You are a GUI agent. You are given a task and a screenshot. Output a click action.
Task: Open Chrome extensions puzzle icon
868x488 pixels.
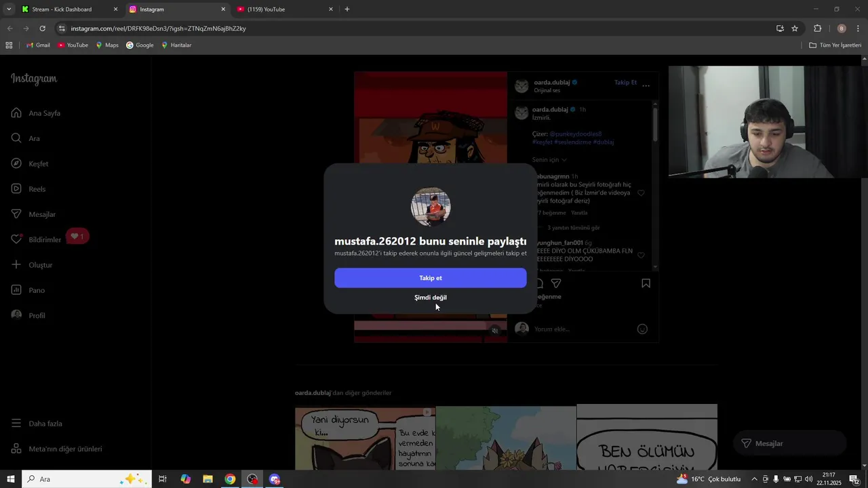point(817,28)
